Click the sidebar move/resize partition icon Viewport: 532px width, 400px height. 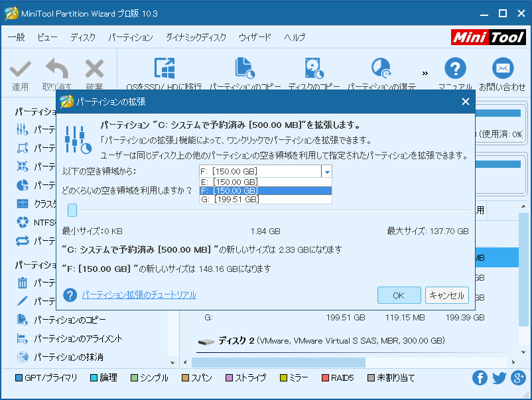23,148
